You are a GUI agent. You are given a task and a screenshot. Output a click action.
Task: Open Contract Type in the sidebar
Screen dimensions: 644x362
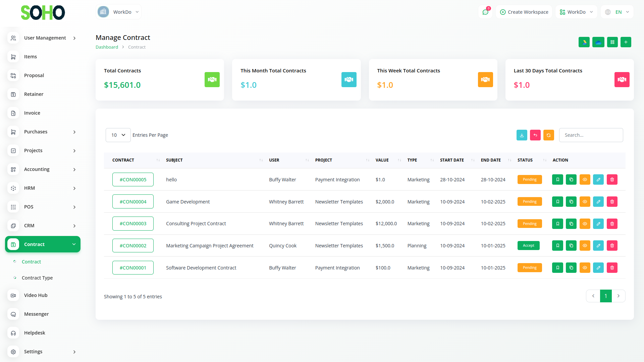pyautogui.click(x=37, y=278)
